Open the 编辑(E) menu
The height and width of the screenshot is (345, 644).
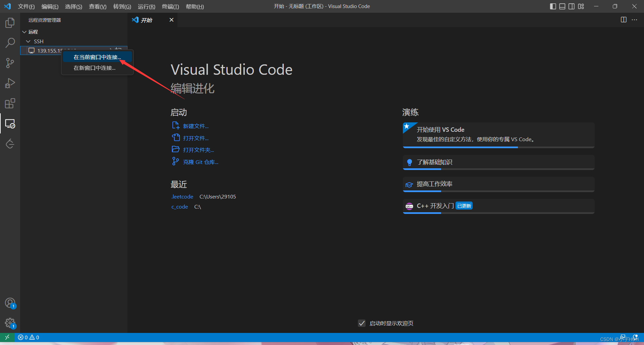(50, 6)
